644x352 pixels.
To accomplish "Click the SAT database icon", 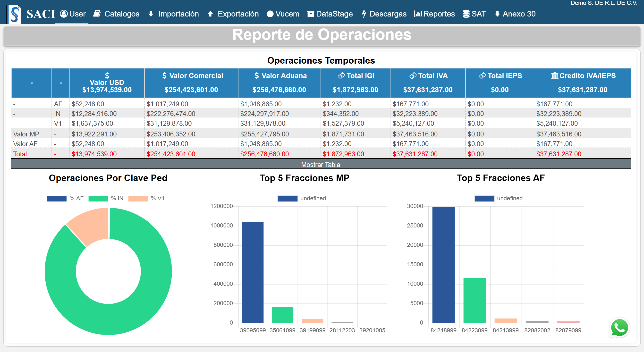I will point(466,14).
